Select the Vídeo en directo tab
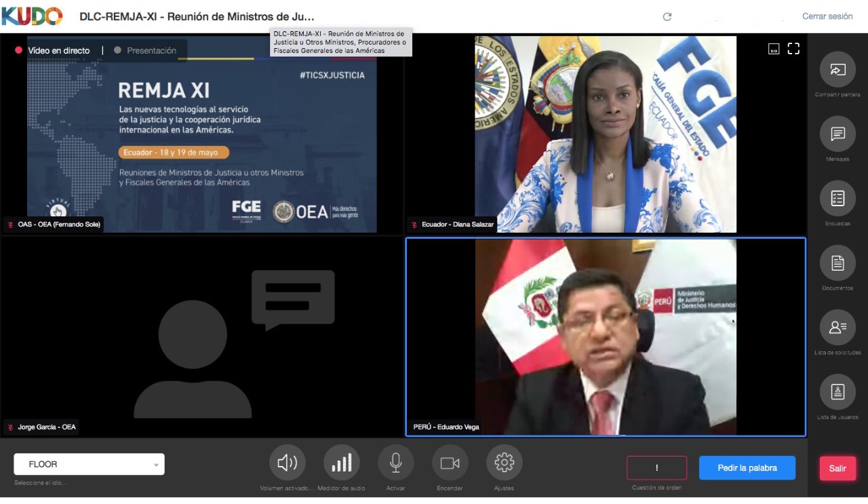The height and width of the screenshot is (504, 868). pyautogui.click(x=52, y=50)
